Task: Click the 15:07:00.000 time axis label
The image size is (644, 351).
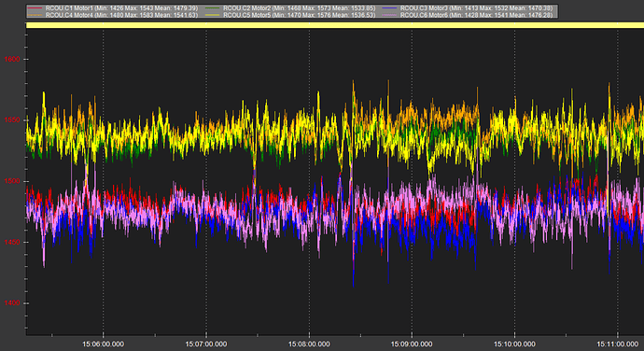Action: pyautogui.click(x=206, y=344)
